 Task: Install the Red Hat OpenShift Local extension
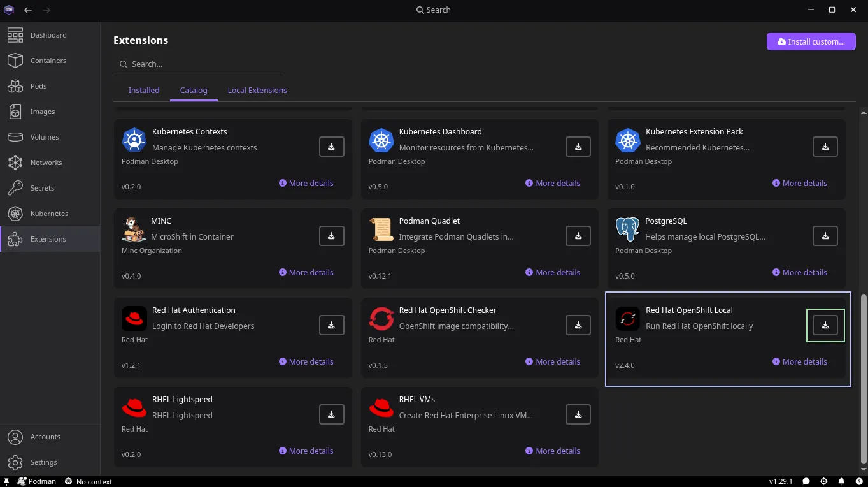tap(825, 325)
